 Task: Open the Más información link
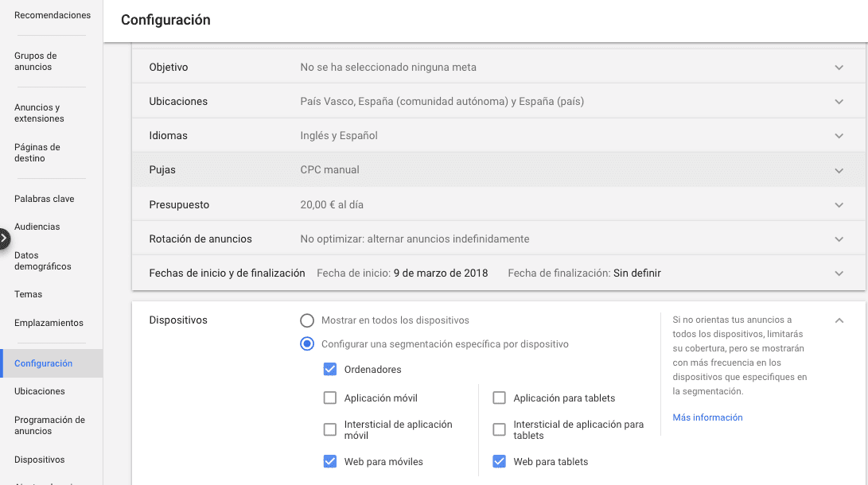click(x=707, y=417)
